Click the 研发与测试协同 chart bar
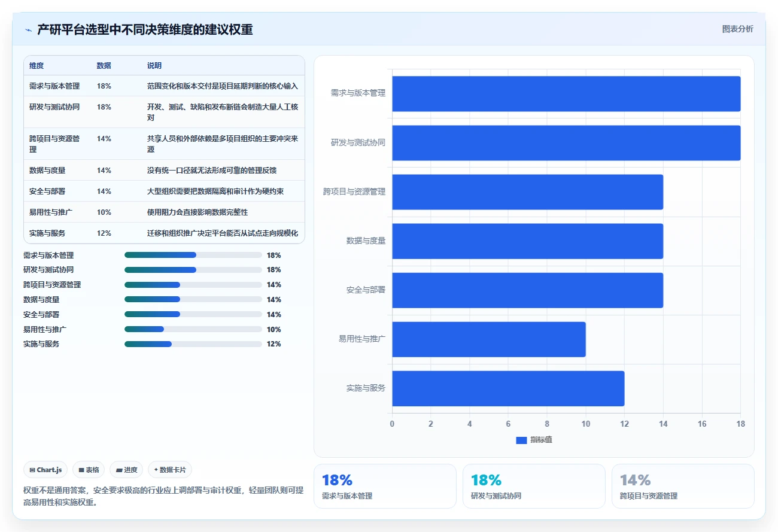778x532 pixels. click(x=566, y=143)
